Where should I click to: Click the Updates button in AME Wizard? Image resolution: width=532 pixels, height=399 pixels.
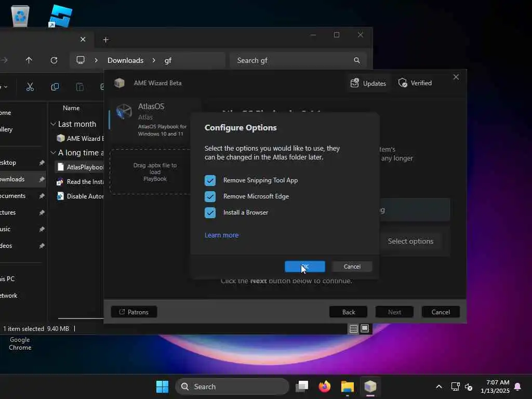pos(368,83)
